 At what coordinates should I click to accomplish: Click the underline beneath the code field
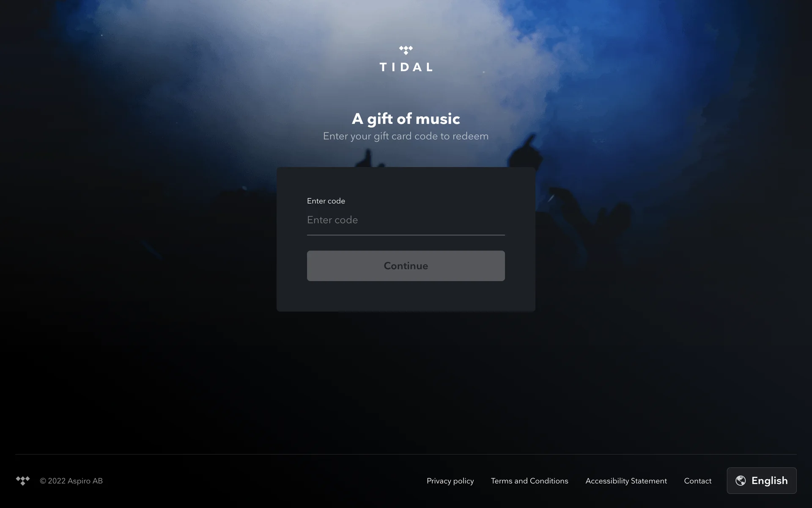point(406,235)
